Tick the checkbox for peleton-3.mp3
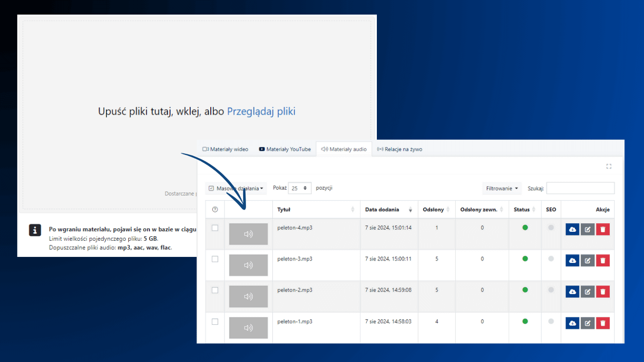644x362 pixels. click(215, 259)
